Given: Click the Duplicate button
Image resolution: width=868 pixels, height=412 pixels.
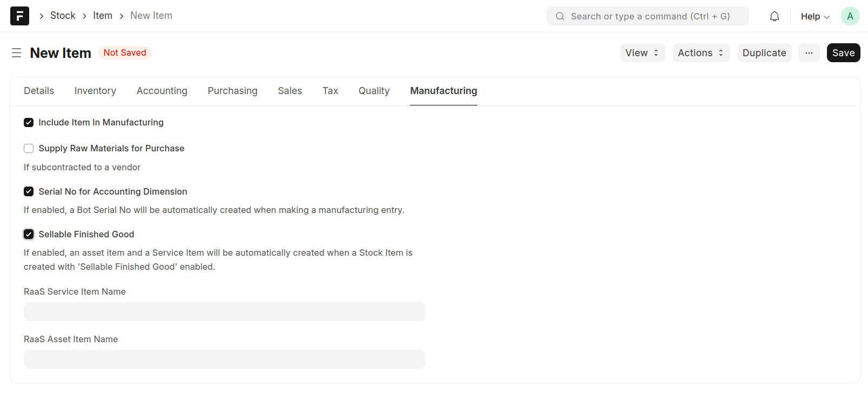Looking at the screenshot, I should 764,53.
